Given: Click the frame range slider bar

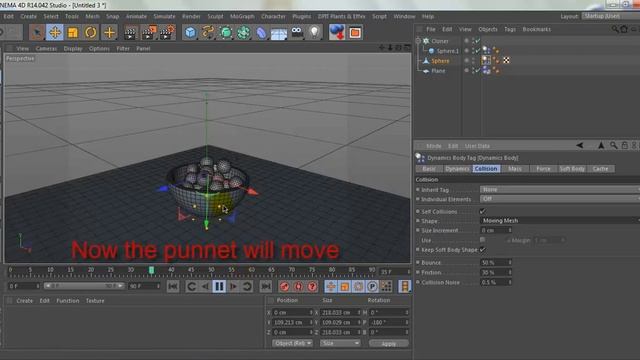Looking at the screenshot, I should point(84,286).
